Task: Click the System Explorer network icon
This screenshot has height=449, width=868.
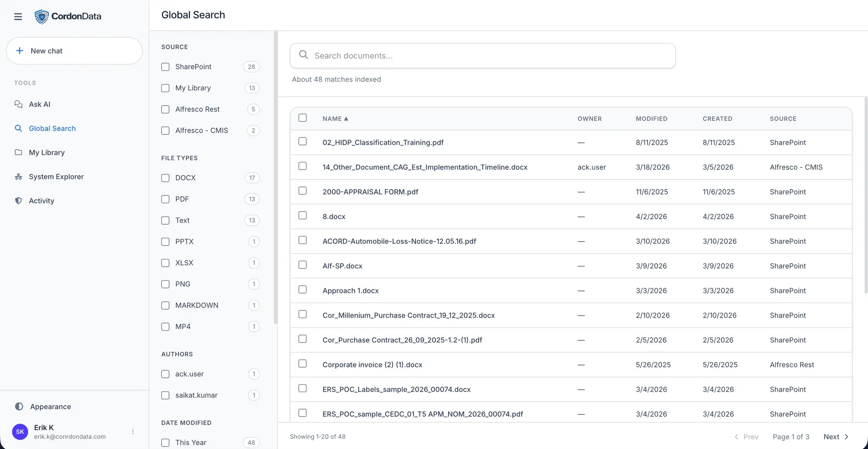Action: click(x=18, y=177)
